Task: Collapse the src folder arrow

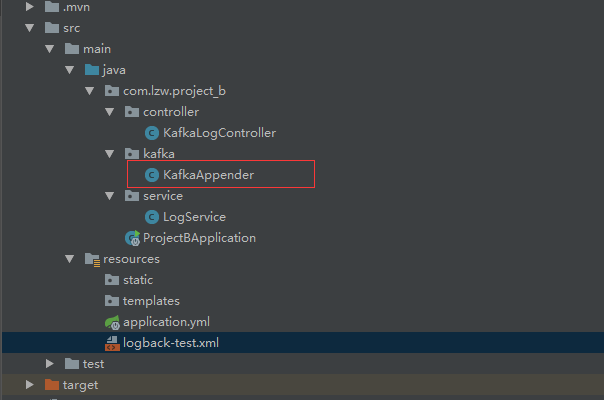Action: click(x=30, y=28)
